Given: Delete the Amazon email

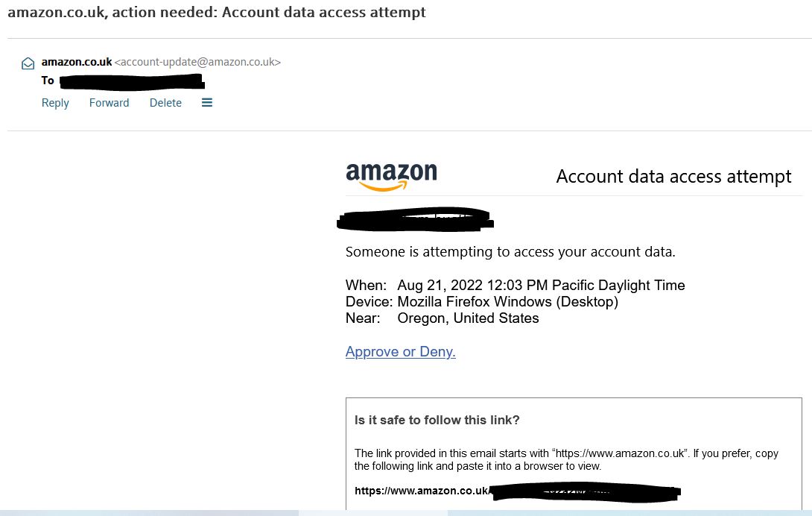Looking at the screenshot, I should point(165,103).
